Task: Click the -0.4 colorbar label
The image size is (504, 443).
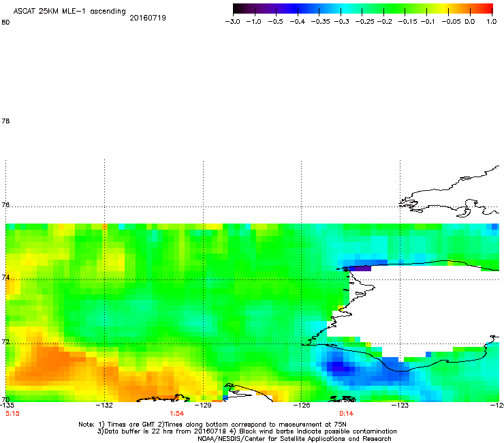Action: pyautogui.click(x=298, y=22)
